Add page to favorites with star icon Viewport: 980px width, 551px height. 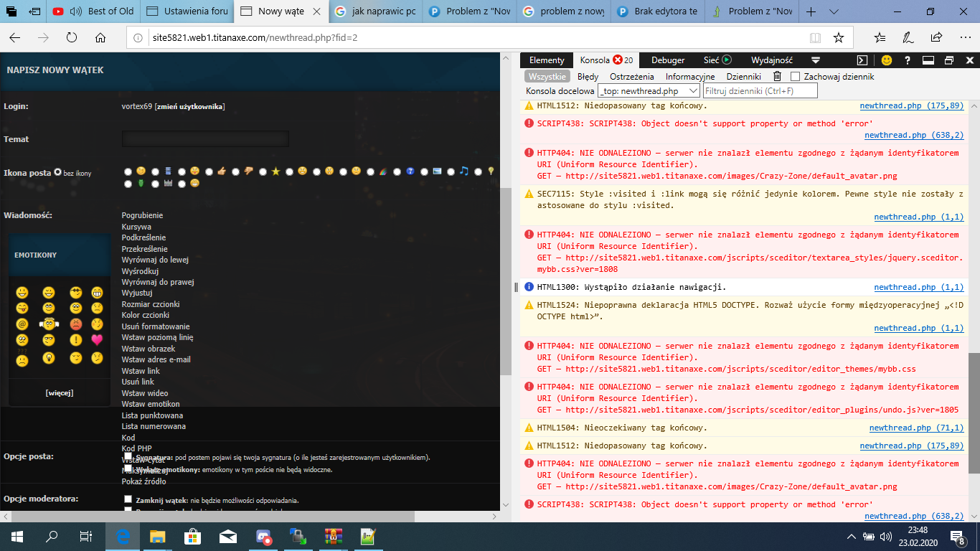point(838,37)
